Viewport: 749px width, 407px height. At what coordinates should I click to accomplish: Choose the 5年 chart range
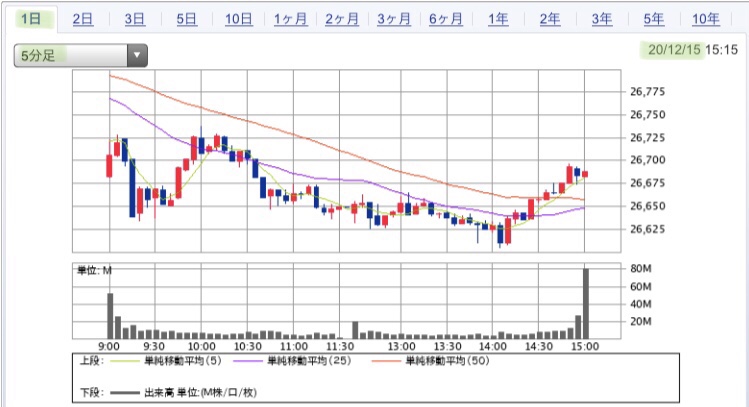(653, 19)
